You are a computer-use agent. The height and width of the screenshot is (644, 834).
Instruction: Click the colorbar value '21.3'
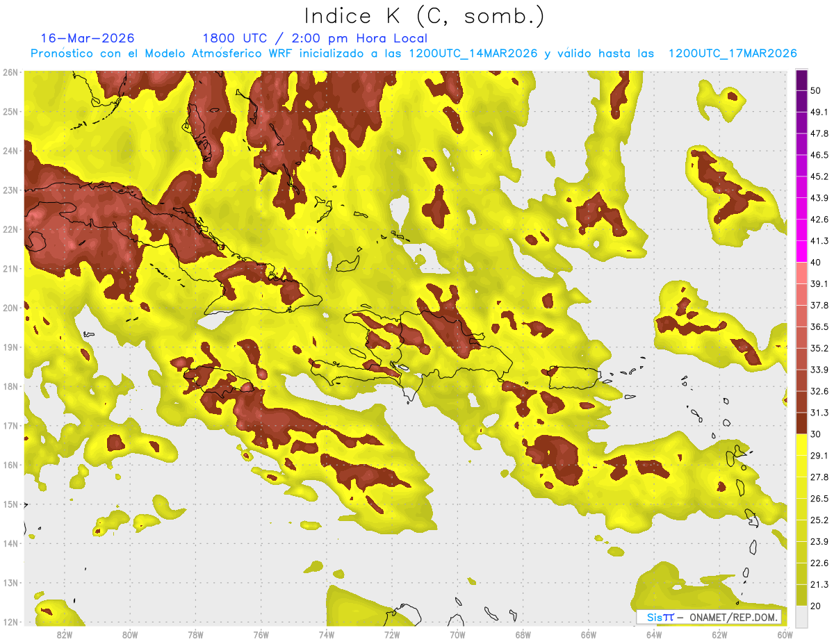tap(819, 585)
